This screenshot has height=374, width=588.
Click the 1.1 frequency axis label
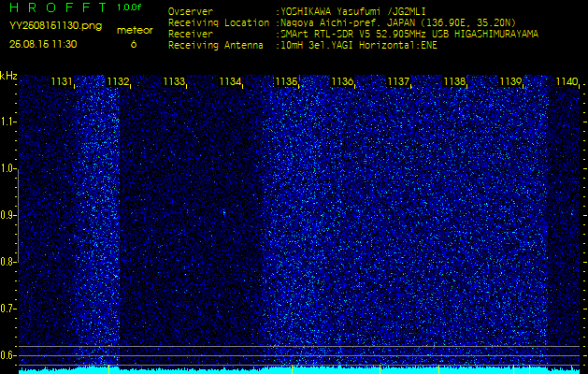(7, 122)
